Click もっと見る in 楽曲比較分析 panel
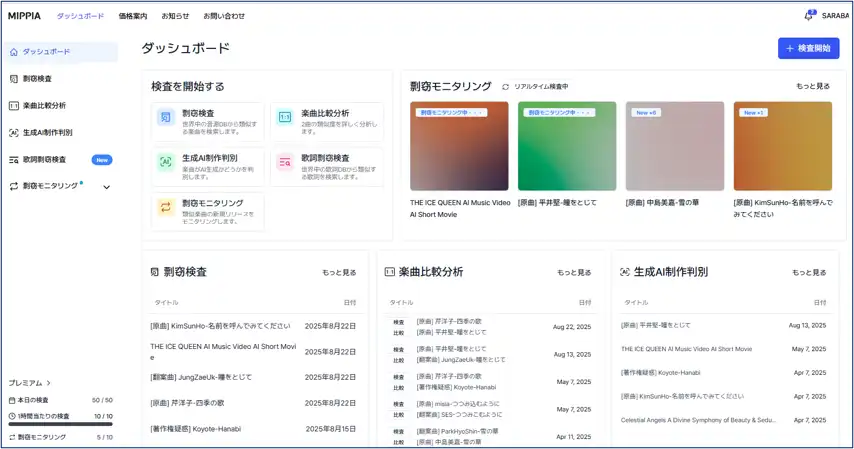The height and width of the screenshot is (449, 854). [x=574, y=272]
